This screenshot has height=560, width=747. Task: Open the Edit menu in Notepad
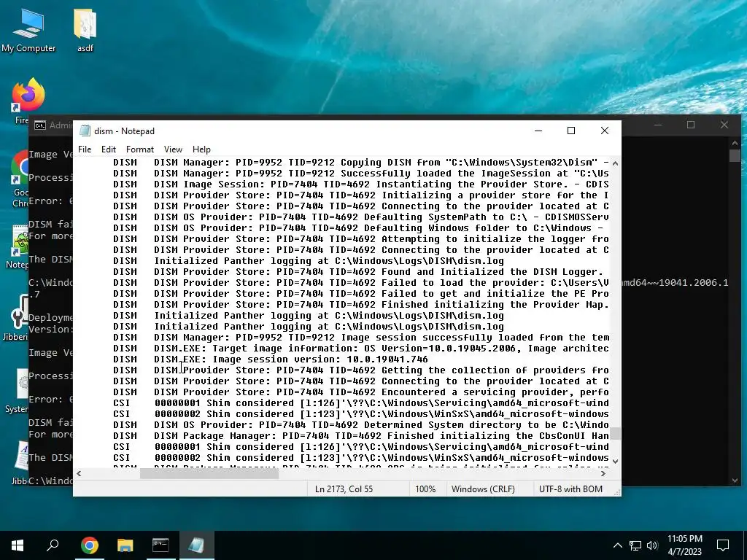[109, 149]
